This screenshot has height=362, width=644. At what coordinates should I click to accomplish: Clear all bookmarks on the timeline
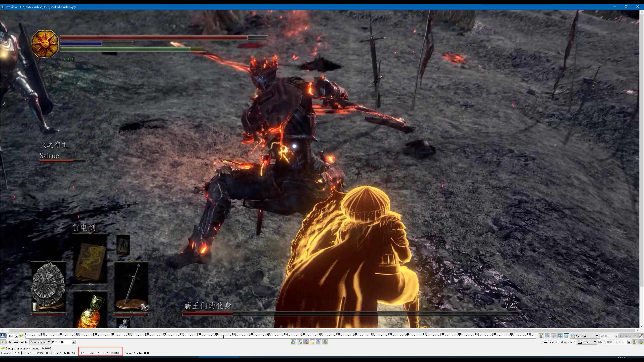[318, 342]
